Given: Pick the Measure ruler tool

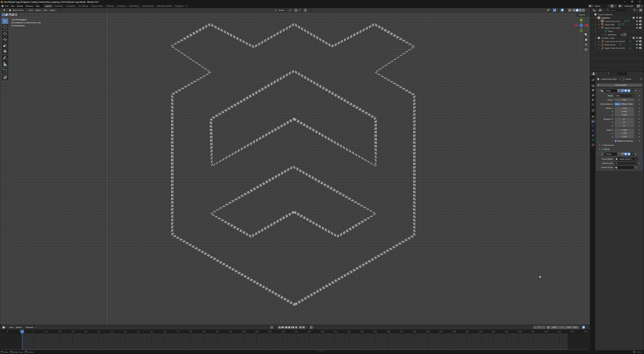Looking at the screenshot, I should click(x=5, y=64).
